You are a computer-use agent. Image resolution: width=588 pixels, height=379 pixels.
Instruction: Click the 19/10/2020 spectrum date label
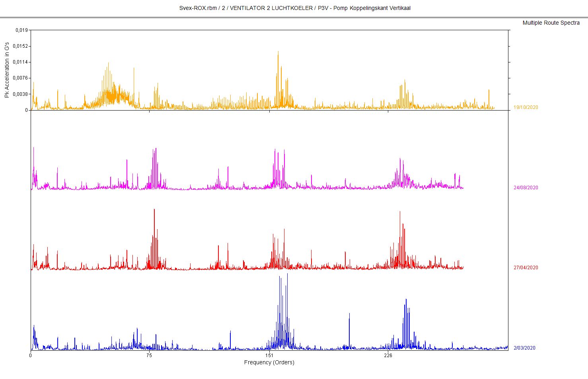click(526, 107)
